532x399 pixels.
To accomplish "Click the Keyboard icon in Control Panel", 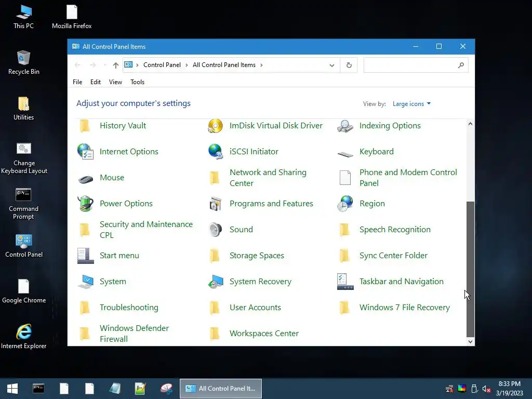I will 345,154.
